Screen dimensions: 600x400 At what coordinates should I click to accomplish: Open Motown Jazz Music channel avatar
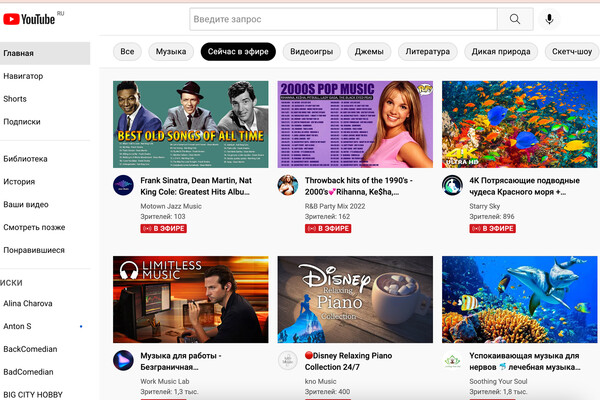(123, 185)
